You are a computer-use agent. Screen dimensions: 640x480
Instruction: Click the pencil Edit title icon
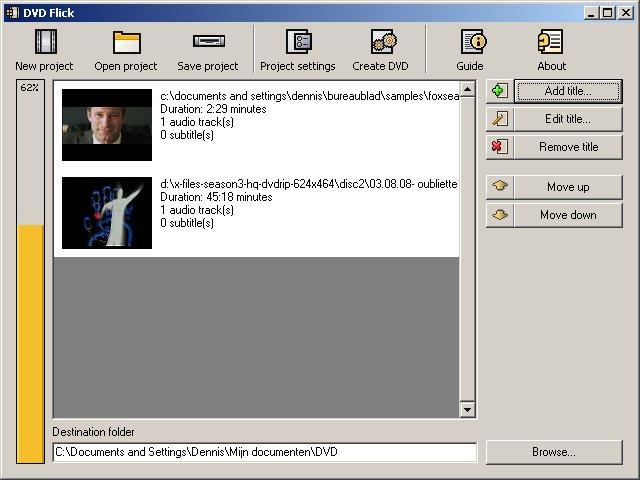coord(500,119)
